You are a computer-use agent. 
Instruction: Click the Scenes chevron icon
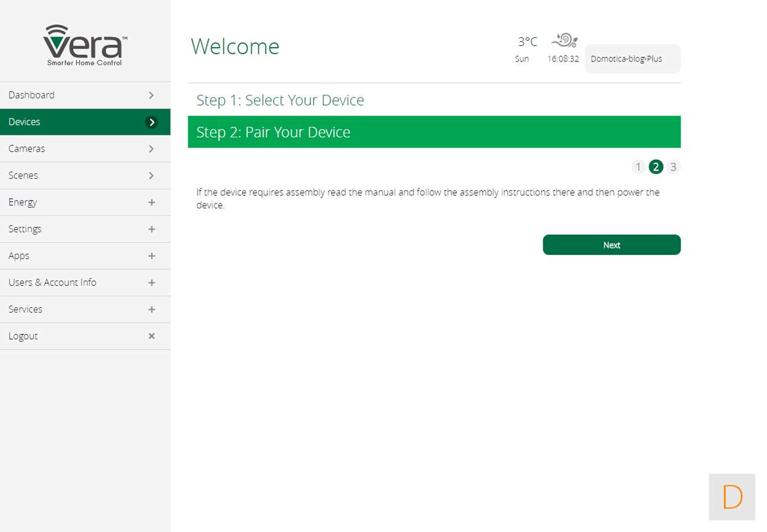coord(152,176)
